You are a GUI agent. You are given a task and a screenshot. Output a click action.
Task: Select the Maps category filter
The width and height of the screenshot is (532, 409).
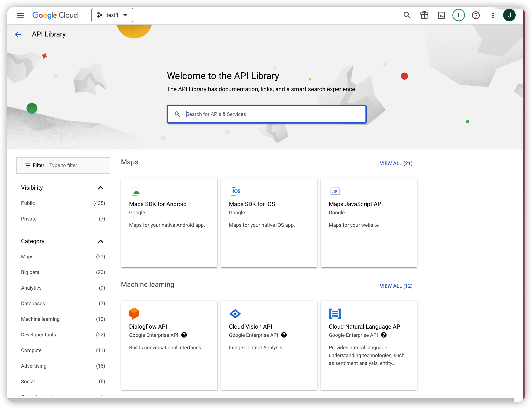pyautogui.click(x=63, y=257)
